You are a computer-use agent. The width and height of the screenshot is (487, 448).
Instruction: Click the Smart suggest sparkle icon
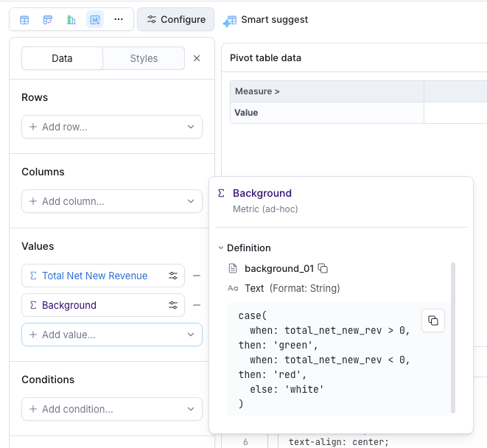230,21
